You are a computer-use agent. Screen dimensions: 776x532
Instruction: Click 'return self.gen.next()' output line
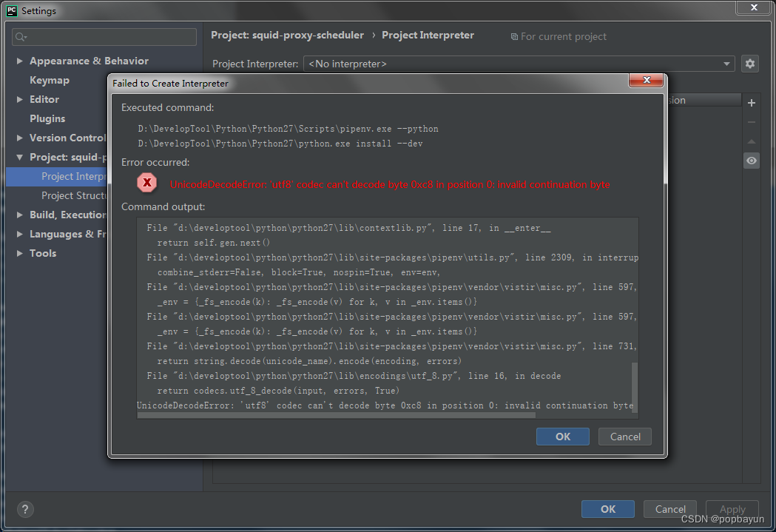tap(214, 243)
